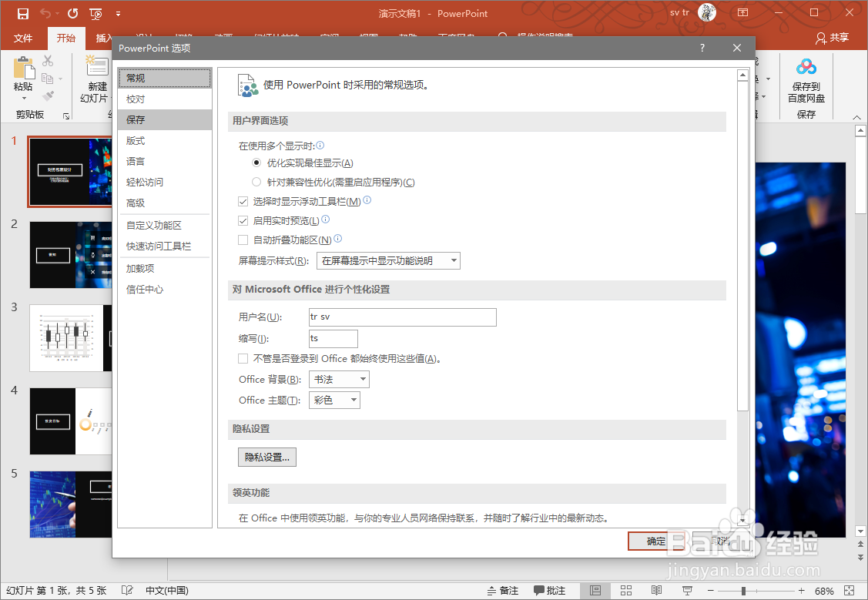This screenshot has height=600, width=868.
Task: Open Office 主题 dropdown
Action: (334, 401)
